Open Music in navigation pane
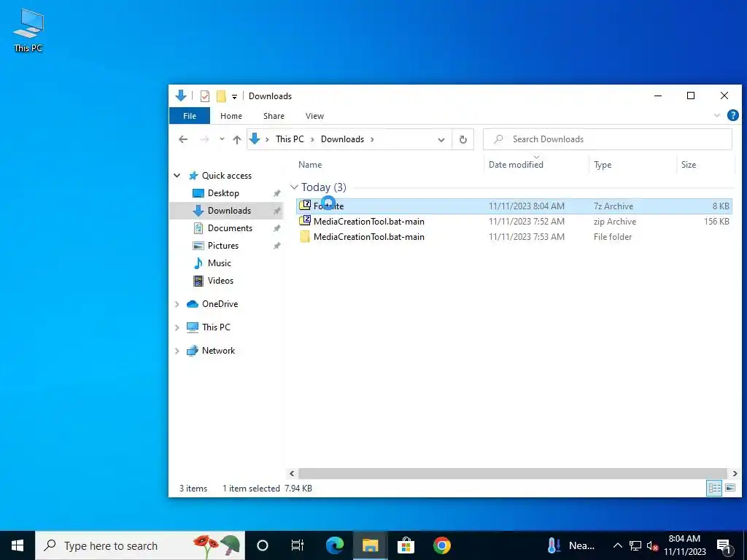This screenshot has width=747, height=560. click(219, 262)
